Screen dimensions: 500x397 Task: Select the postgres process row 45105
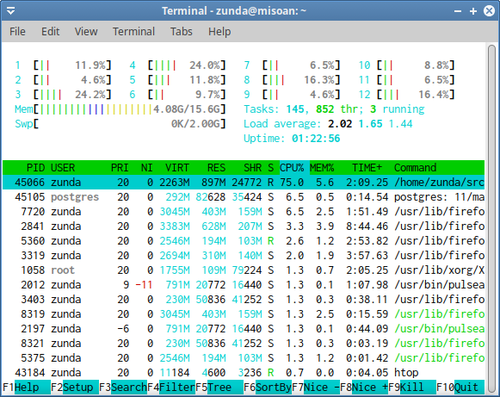pyautogui.click(x=244, y=197)
